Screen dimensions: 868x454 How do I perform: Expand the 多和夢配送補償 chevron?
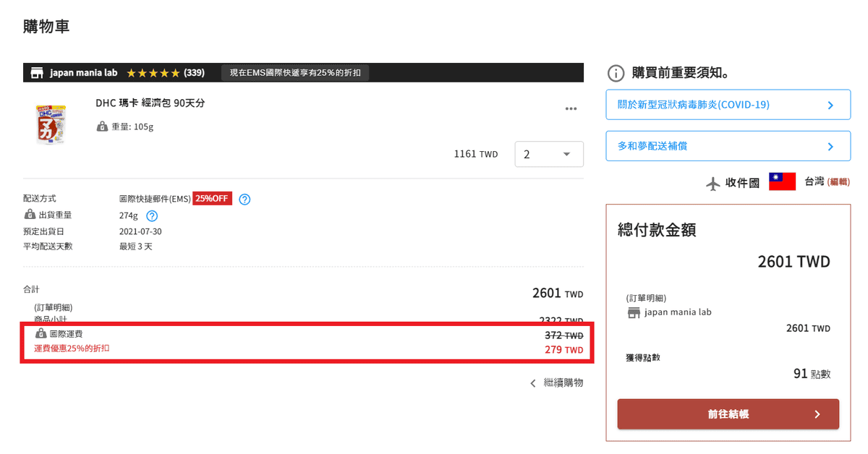pyautogui.click(x=830, y=146)
